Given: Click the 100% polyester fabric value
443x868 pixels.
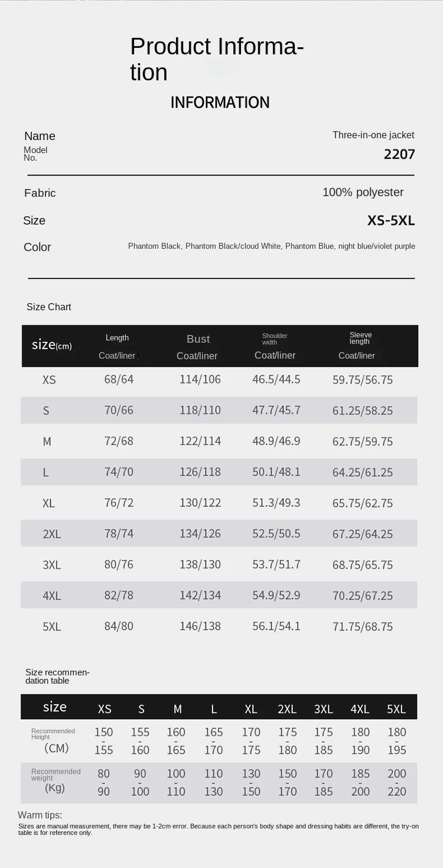Looking at the screenshot, I should pos(363,192).
